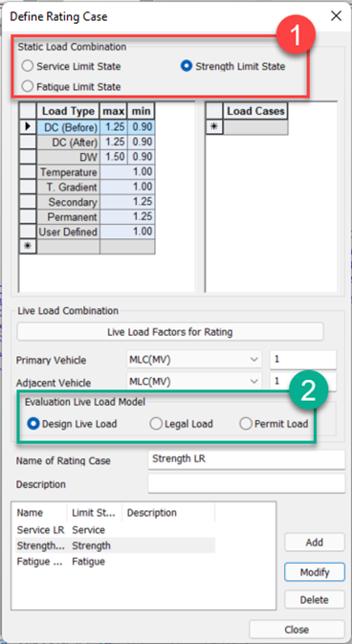
Task: Click DC (Before) max value 1.25
Action: (x=114, y=127)
